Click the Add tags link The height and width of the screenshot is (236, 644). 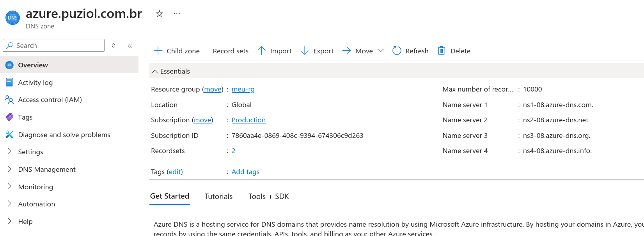(x=245, y=172)
